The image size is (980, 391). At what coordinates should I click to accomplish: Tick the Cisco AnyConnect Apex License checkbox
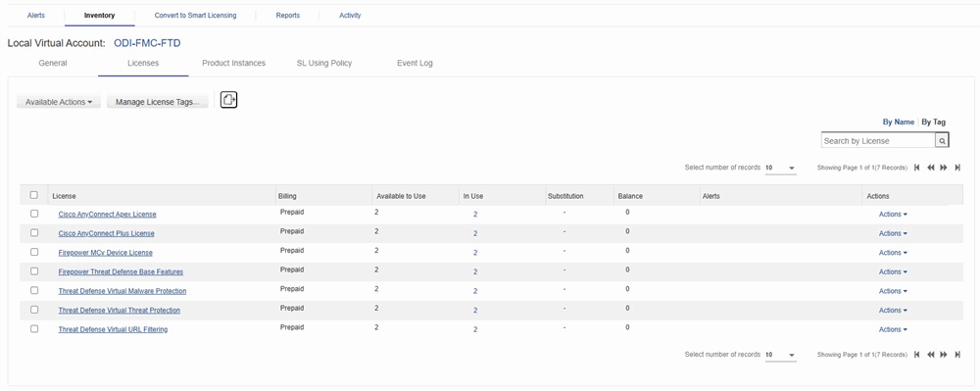34,214
